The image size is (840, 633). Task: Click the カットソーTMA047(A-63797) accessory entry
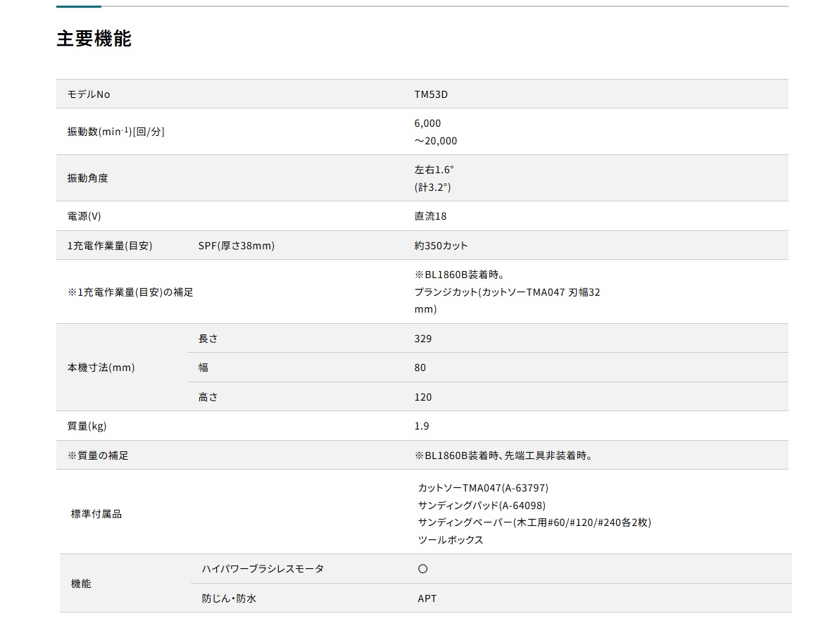[482, 488]
